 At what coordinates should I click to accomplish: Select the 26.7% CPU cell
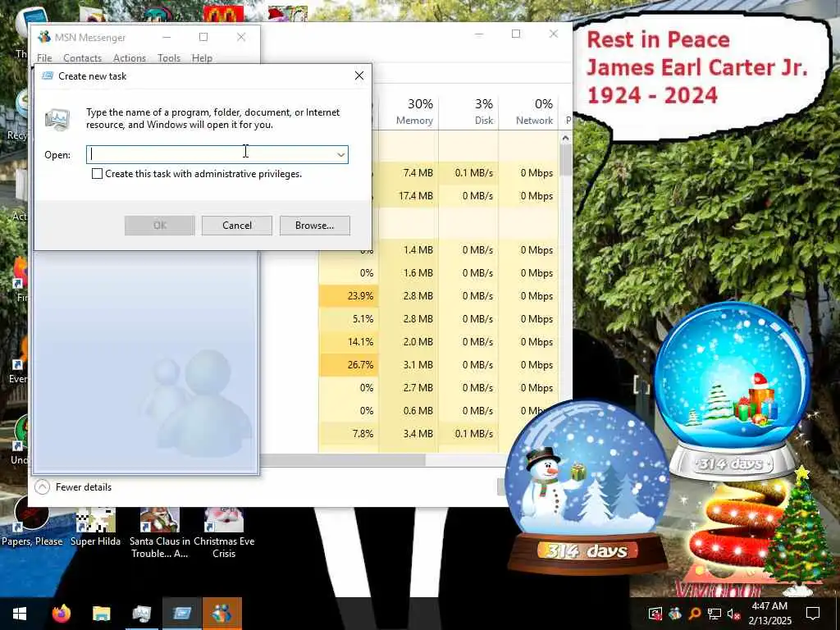349,365
